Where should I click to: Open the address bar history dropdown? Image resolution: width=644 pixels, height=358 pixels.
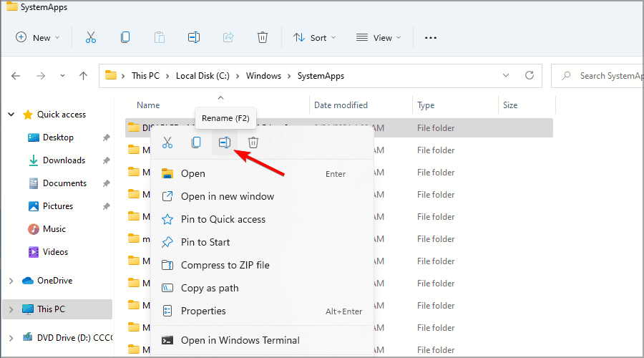(x=506, y=75)
